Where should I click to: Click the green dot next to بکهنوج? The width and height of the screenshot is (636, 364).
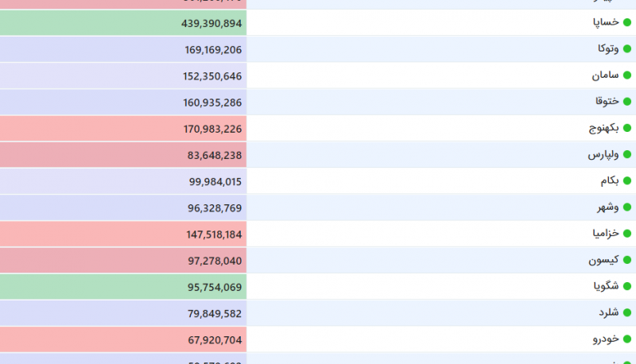[627, 128]
